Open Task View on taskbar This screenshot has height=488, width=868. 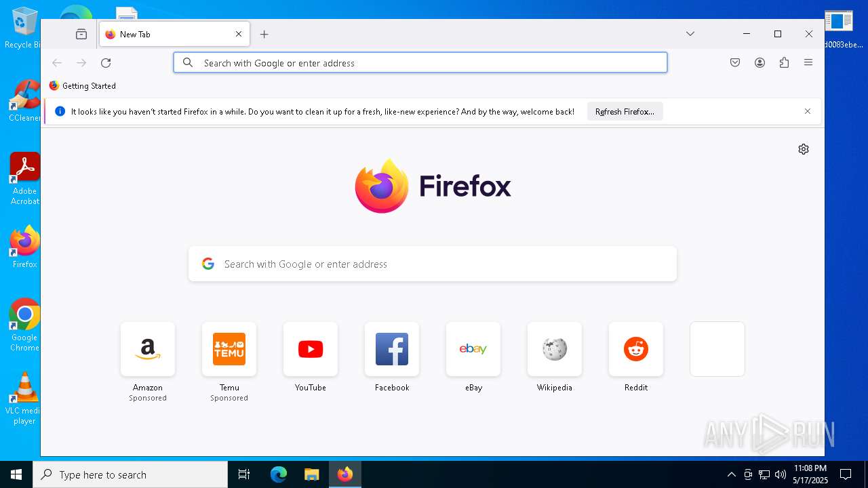click(244, 474)
